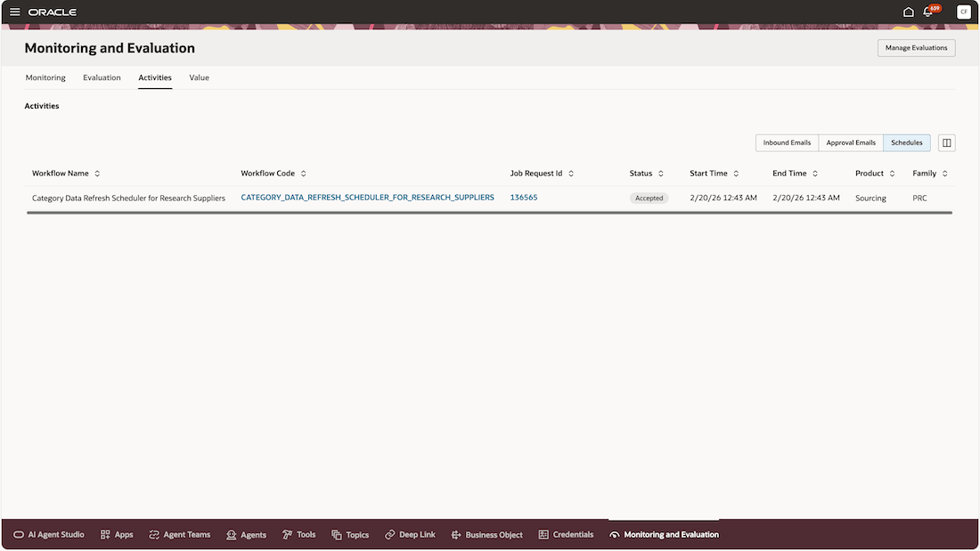Open Deep Link in bottom navigation

click(x=410, y=535)
